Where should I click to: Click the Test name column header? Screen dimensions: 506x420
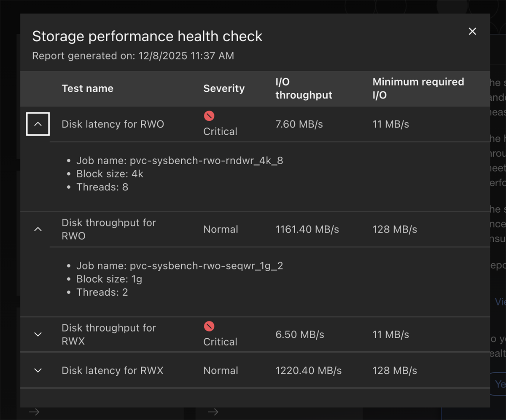tap(88, 88)
